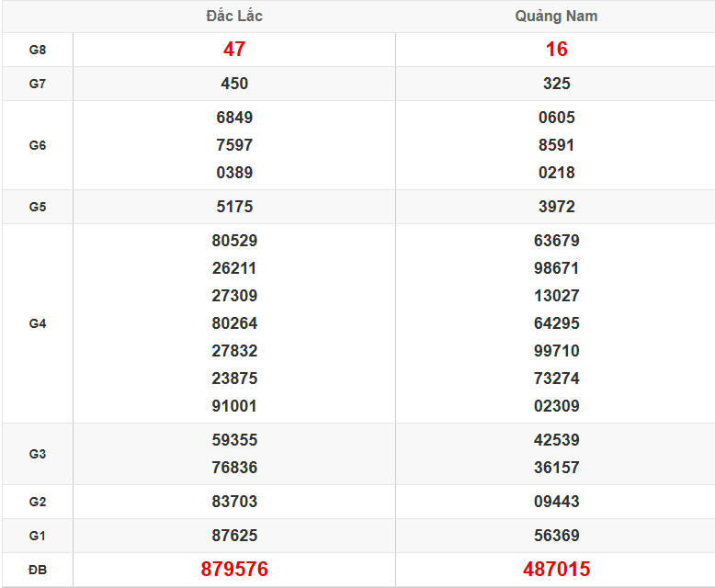The width and height of the screenshot is (715, 588).
Task: Click G5 result 3972
Action: [x=556, y=207]
